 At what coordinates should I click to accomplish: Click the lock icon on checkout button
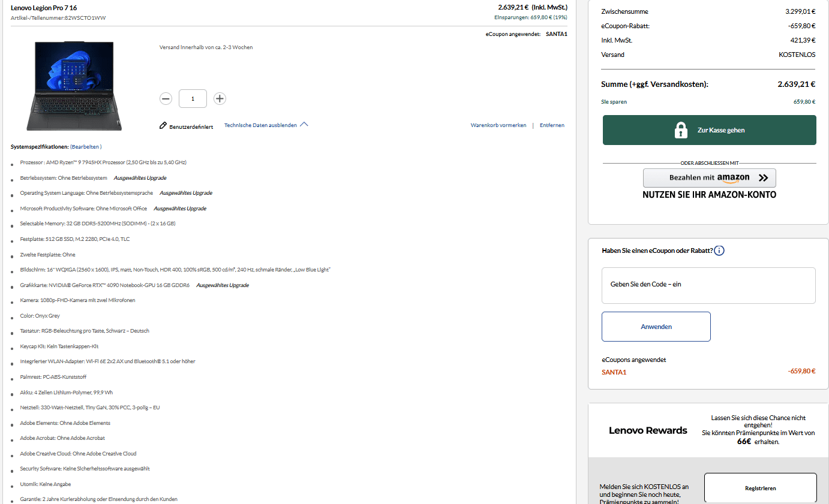(681, 130)
